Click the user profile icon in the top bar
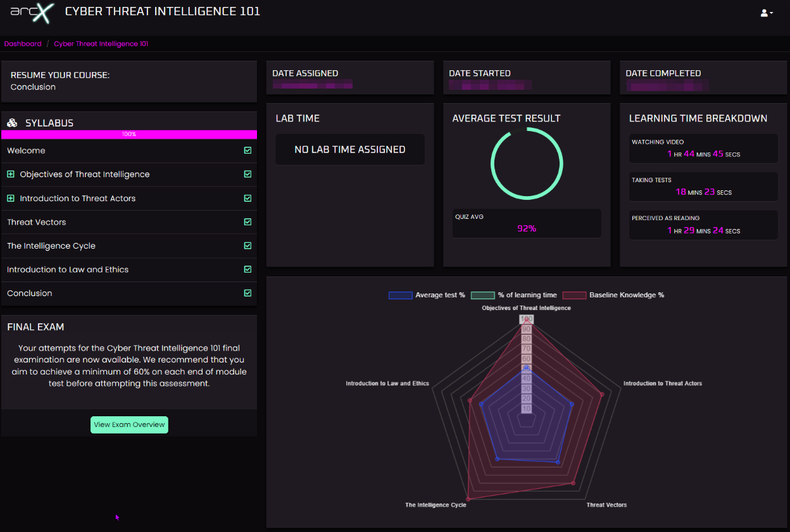Viewport: 790px width, 532px height. pos(763,13)
